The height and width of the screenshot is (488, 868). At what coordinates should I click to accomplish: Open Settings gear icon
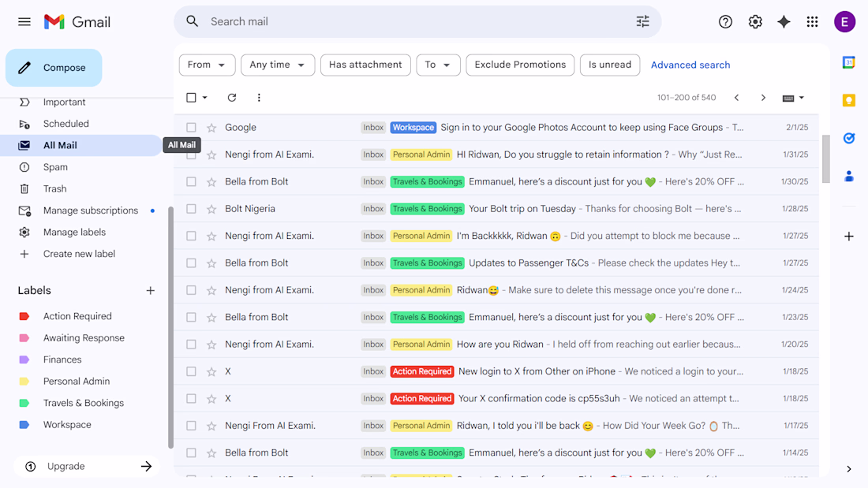[x=755, y=21]
